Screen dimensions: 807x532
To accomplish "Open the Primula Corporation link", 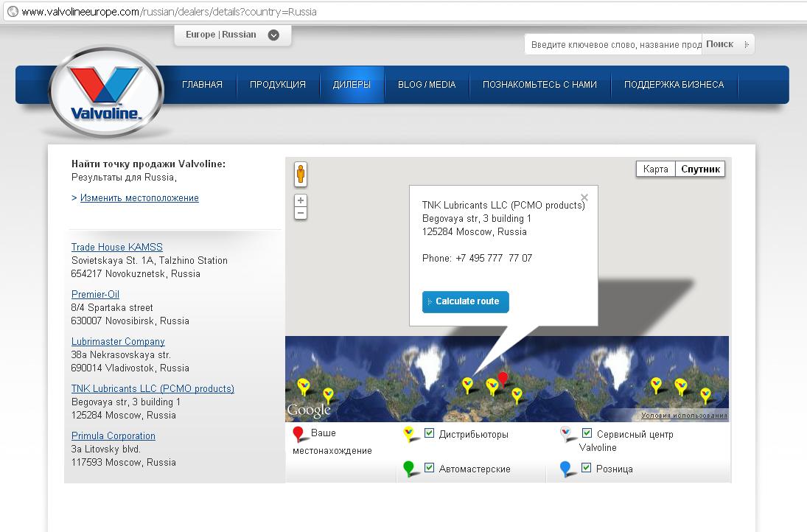I will click(x=113, y=435).
